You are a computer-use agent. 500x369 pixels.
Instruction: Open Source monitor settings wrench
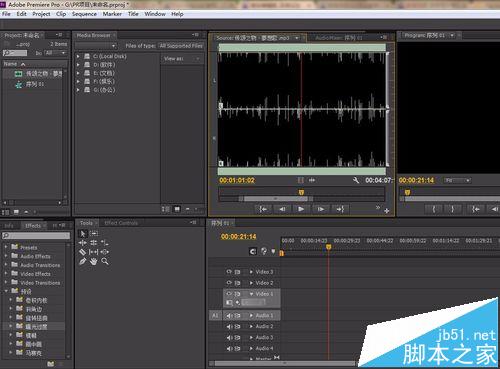(356, 180)
